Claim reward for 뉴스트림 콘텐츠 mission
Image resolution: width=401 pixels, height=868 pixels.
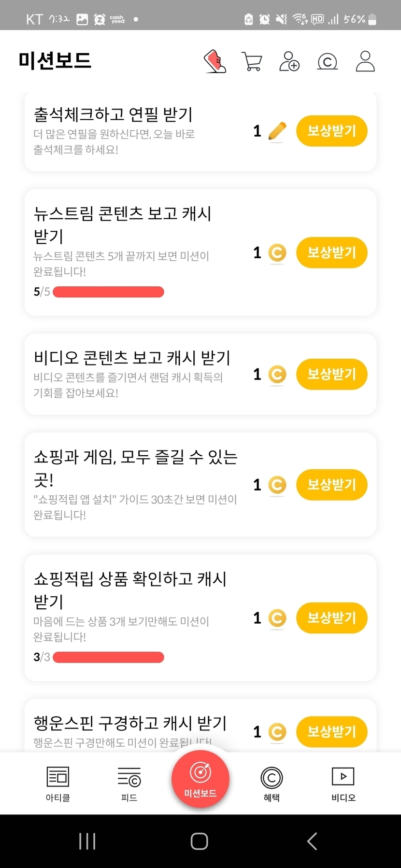tap(331, 252)
